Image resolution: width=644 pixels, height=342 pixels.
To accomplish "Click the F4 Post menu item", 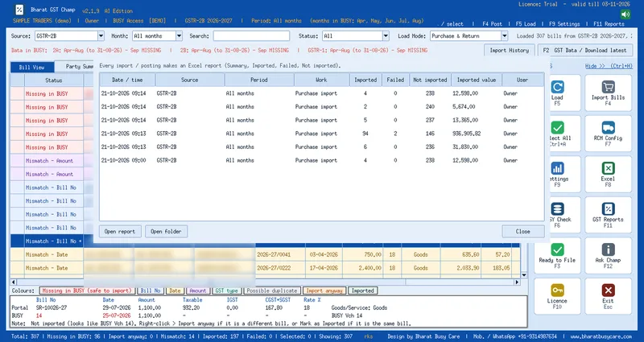I will click(490, 24).
